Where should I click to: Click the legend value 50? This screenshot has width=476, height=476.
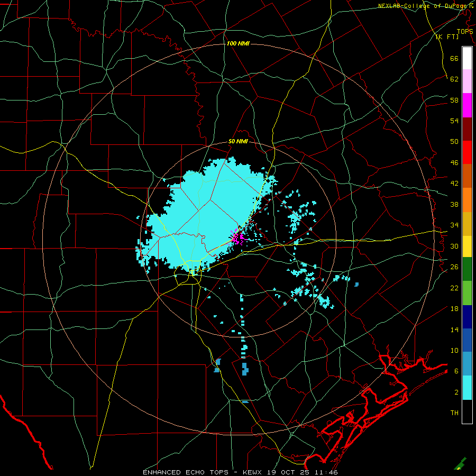[454, 142]
